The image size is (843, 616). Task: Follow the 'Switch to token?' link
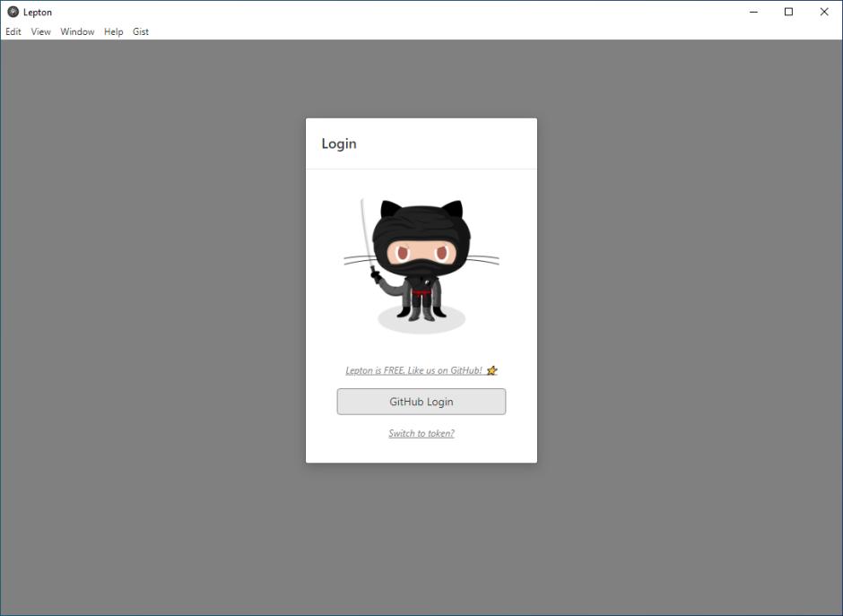[421, 433]
